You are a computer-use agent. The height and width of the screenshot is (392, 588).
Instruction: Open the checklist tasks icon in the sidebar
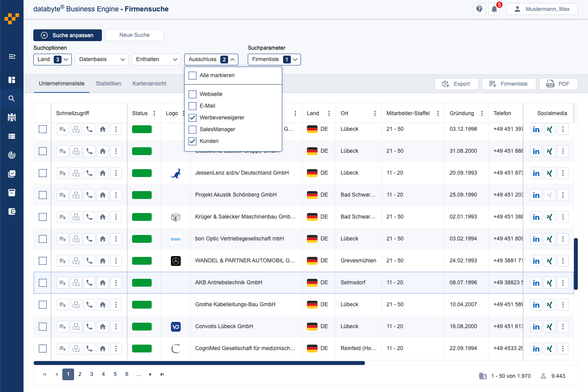12,174
